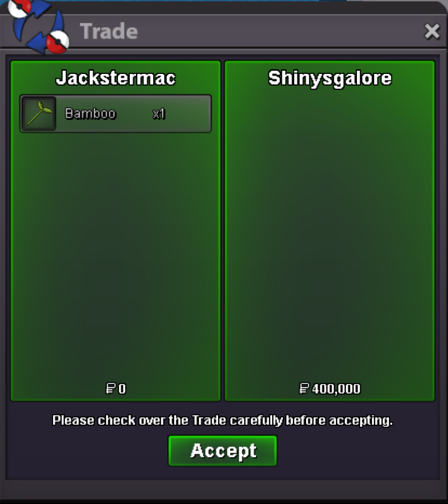Click the Pokéball at the logo's top
The width and height of the screenshot is (448, 504).
(x=20, y=7)
